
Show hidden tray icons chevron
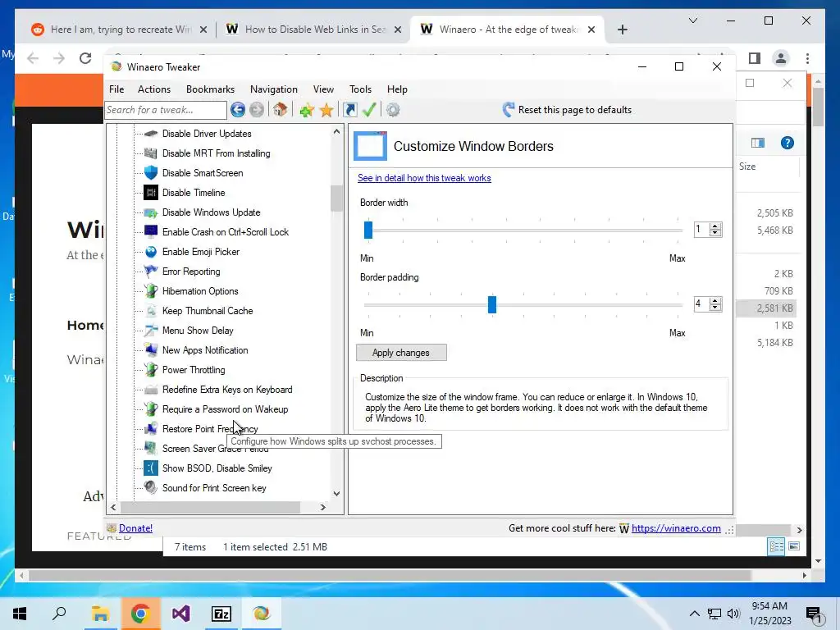[694, 614]
